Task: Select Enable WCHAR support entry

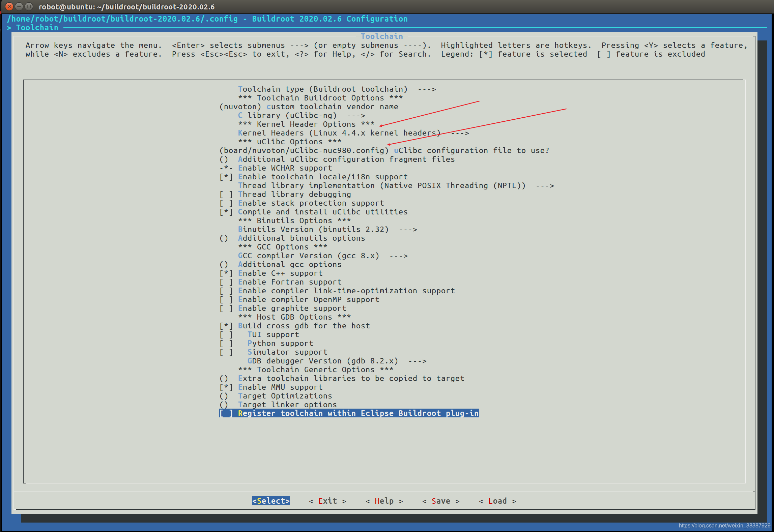Action: [x=276, y=168]
